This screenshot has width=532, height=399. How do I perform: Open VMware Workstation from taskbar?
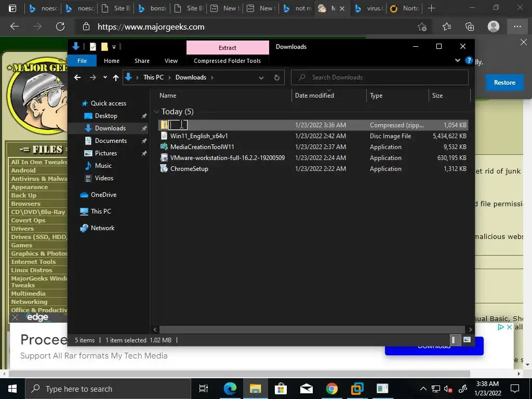(x=357, y=389)
